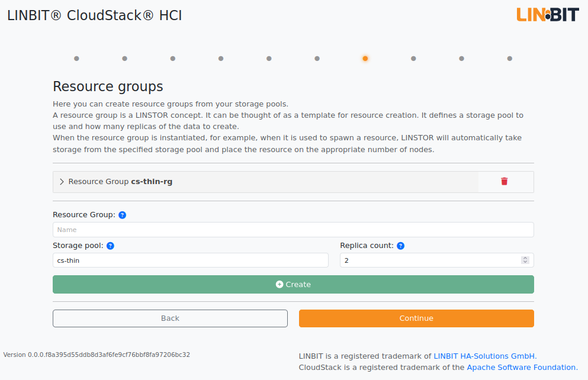The height and width of the screenshot is (380, 588).
Task: Jump to the first wizard step dot
Action: click(76, 59)
